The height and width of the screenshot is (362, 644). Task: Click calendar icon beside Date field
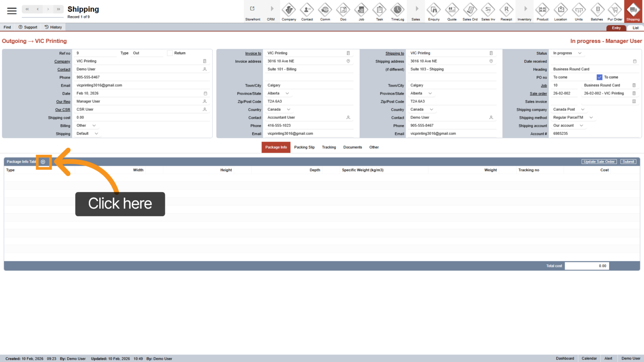pyautogui.click(x=205, y=93)
